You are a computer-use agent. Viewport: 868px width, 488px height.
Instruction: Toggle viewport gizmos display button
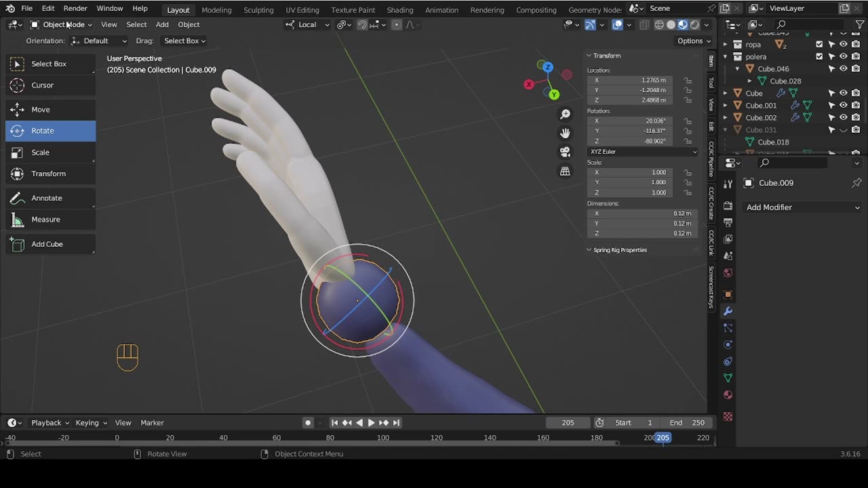point(590,24)
